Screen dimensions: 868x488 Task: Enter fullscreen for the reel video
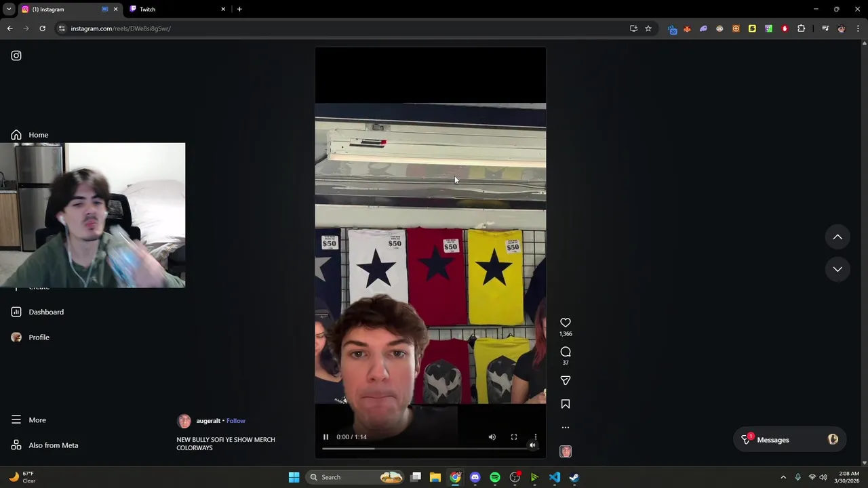[x=514, y=437]
